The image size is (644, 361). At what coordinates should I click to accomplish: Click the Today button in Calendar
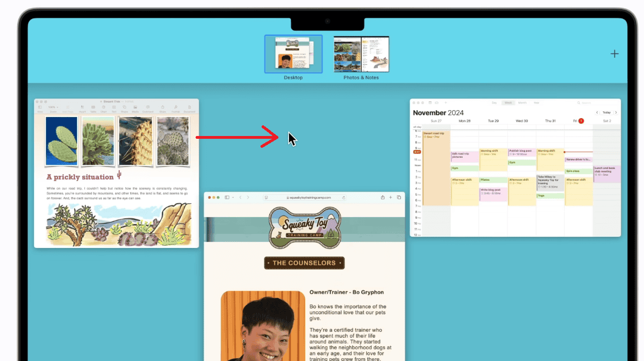[607, 112]
